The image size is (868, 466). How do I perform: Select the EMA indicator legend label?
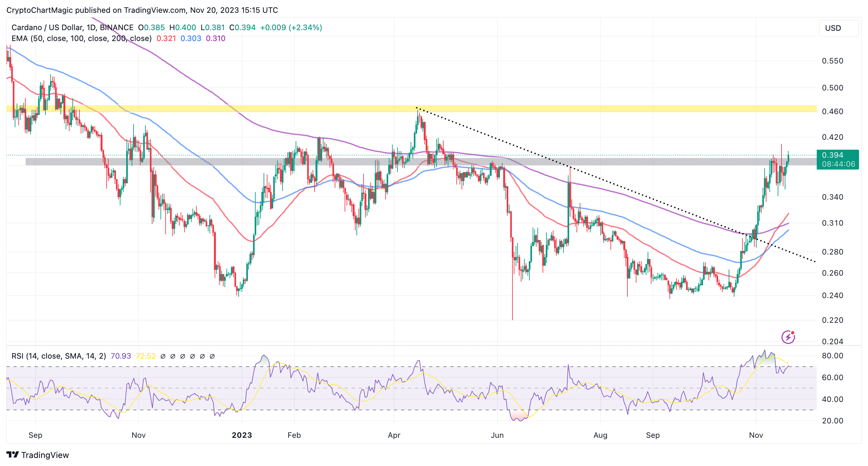pos(82,38)
